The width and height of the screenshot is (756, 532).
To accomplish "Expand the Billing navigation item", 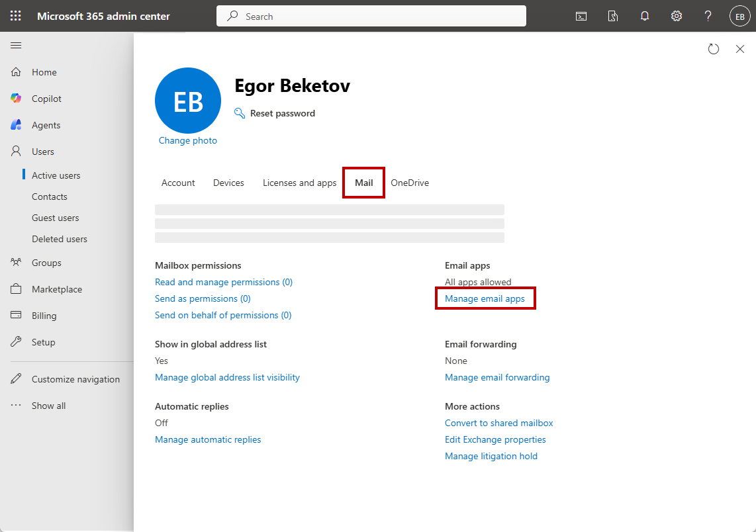I will coord(44,316).
